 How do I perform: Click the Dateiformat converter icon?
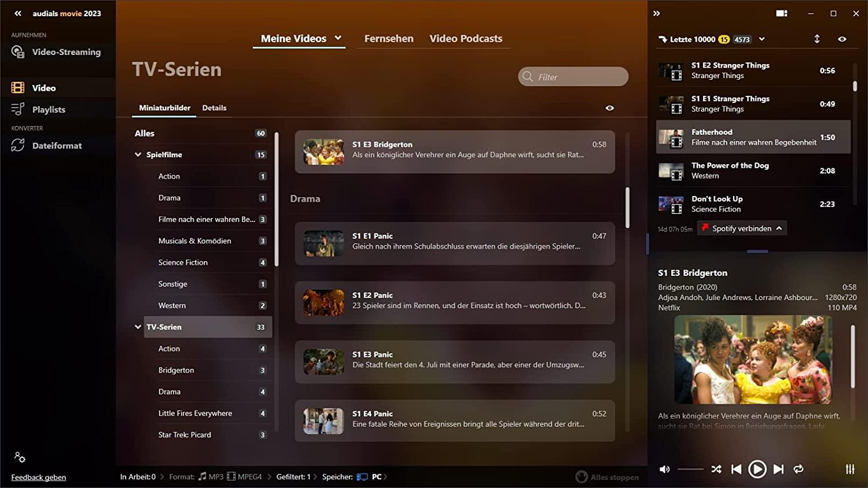tap(18, 146)
